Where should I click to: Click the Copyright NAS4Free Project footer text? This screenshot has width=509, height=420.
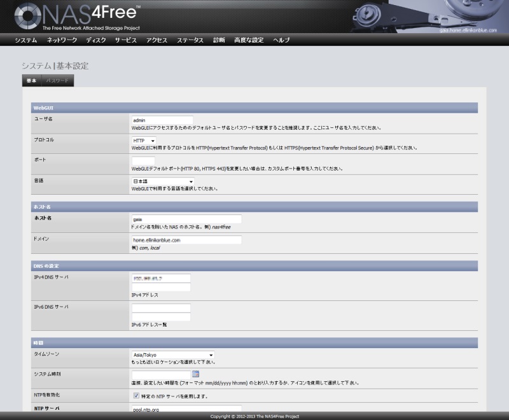click(x=254, y=416)
